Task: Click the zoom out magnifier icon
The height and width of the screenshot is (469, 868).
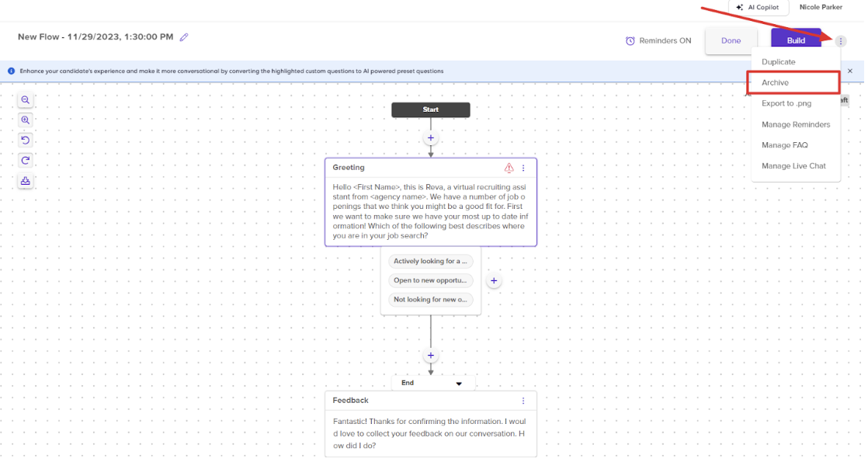Action: 26,100
